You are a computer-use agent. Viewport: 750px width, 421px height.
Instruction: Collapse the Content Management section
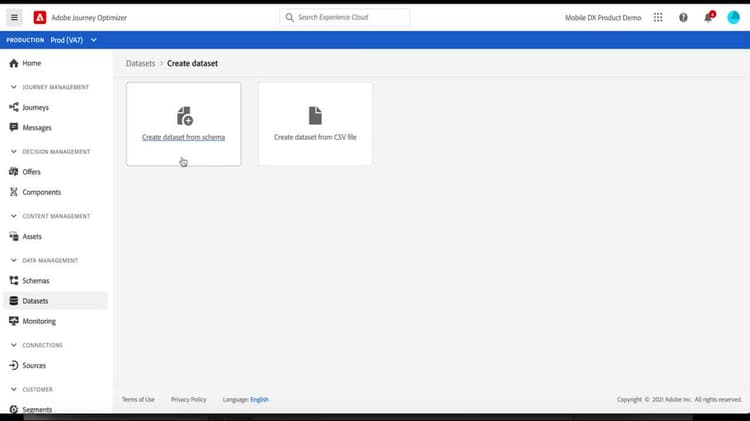coord(13,216)
